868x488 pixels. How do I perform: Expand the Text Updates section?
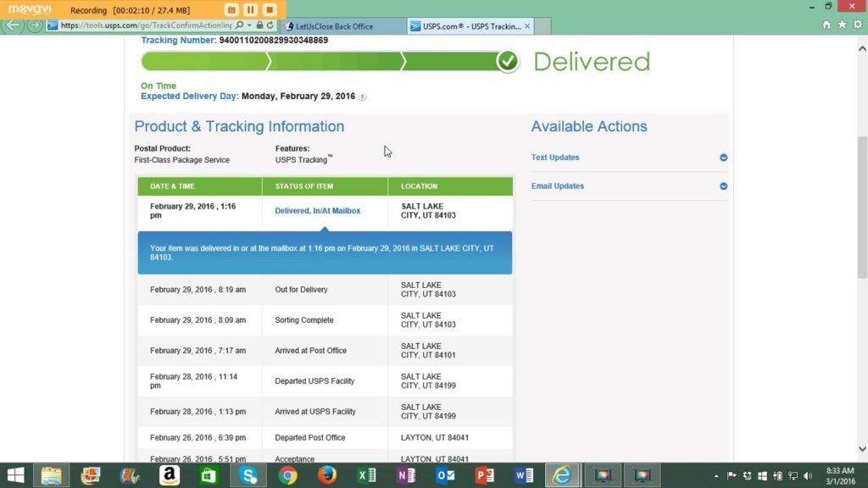723,158
